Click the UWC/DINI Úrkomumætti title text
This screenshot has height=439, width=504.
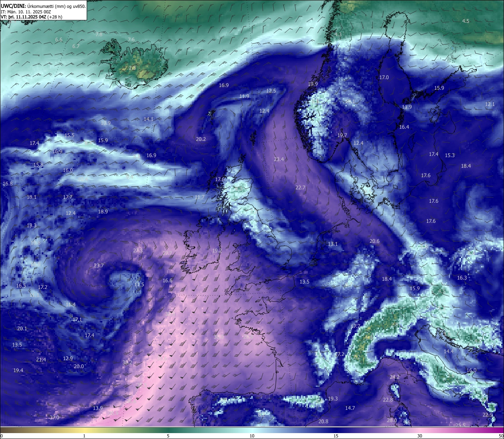(x=43, y=6)
